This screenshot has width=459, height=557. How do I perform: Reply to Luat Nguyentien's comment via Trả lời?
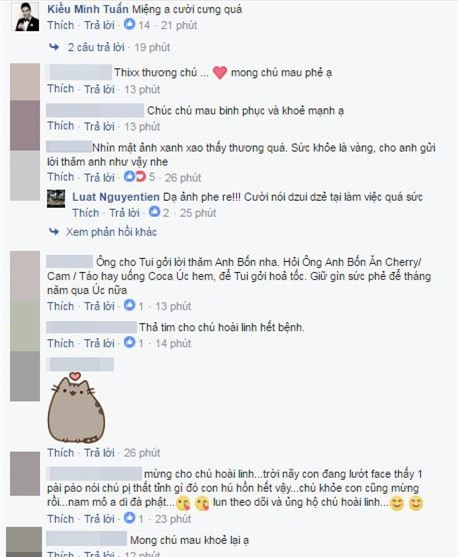tap(124, 213)
